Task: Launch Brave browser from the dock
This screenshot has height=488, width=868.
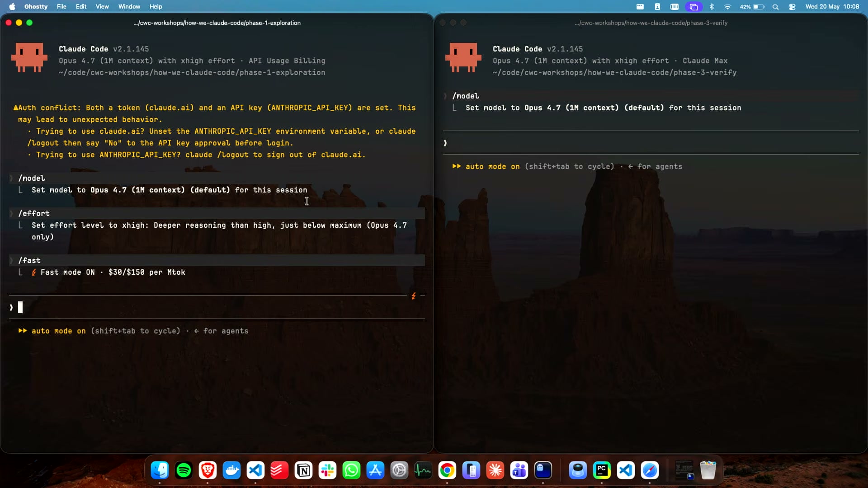Action: (x=208, y=470)
